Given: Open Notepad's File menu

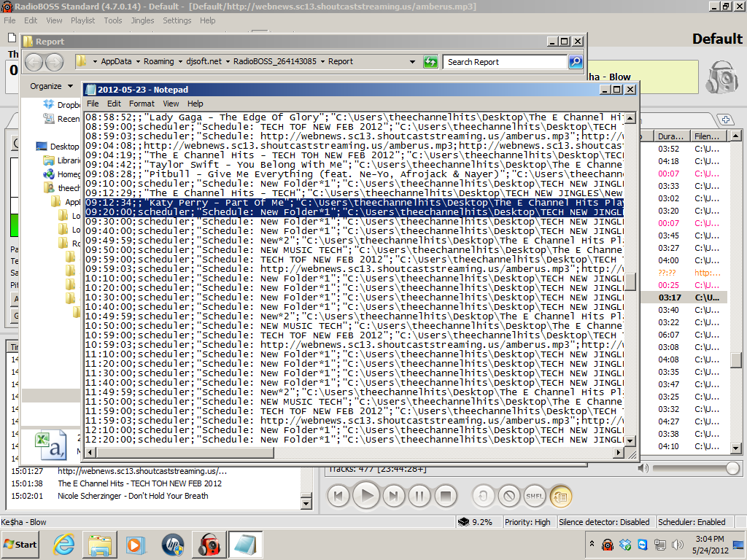Looking at the screenshot, I should [93, 104].
